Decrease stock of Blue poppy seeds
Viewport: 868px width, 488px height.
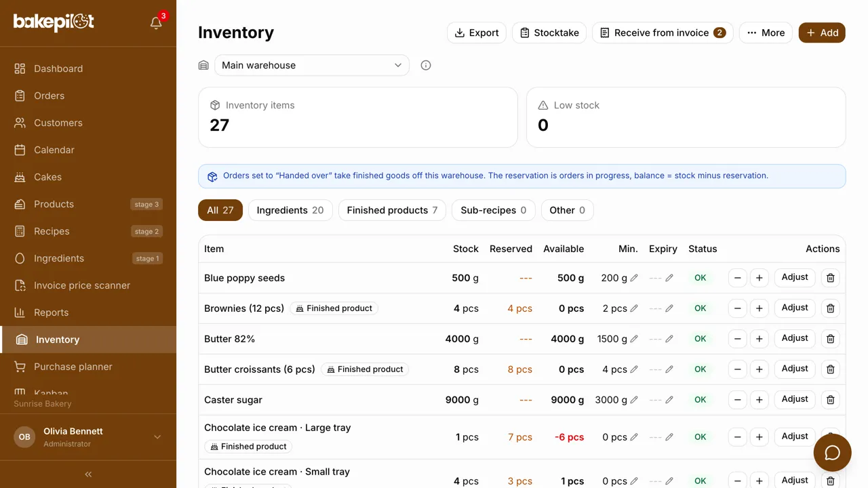tap(737, 278)
